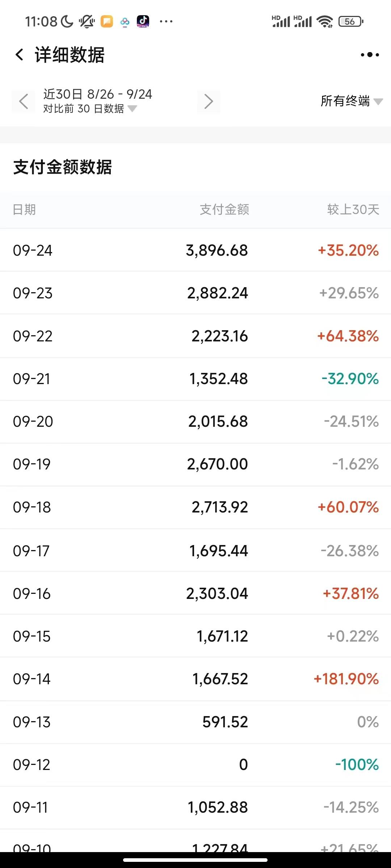Tap the orange notification app icon
This screenshot has height=868, width=391.
point(106,21)
